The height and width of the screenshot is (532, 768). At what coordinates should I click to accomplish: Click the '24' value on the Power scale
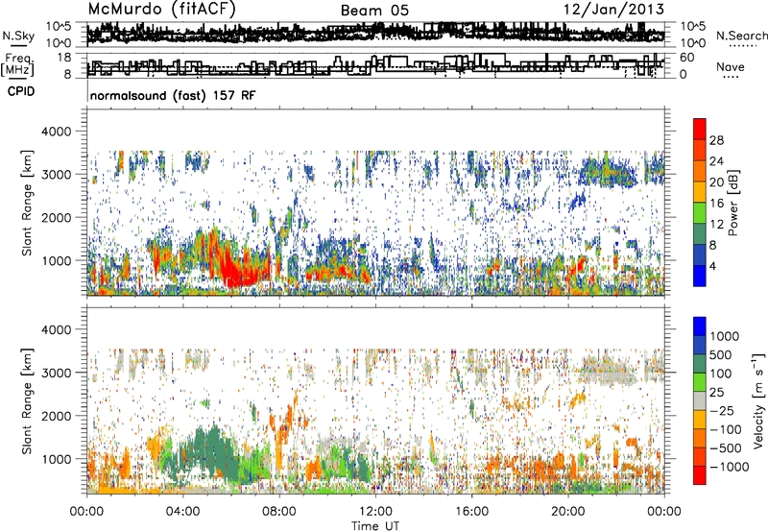(716, 161)
